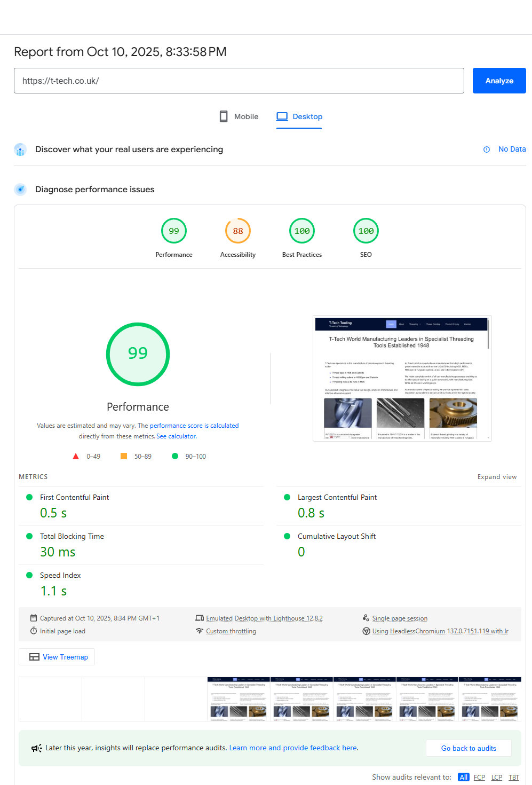Click the No Data info icon

tap(487, 150)
